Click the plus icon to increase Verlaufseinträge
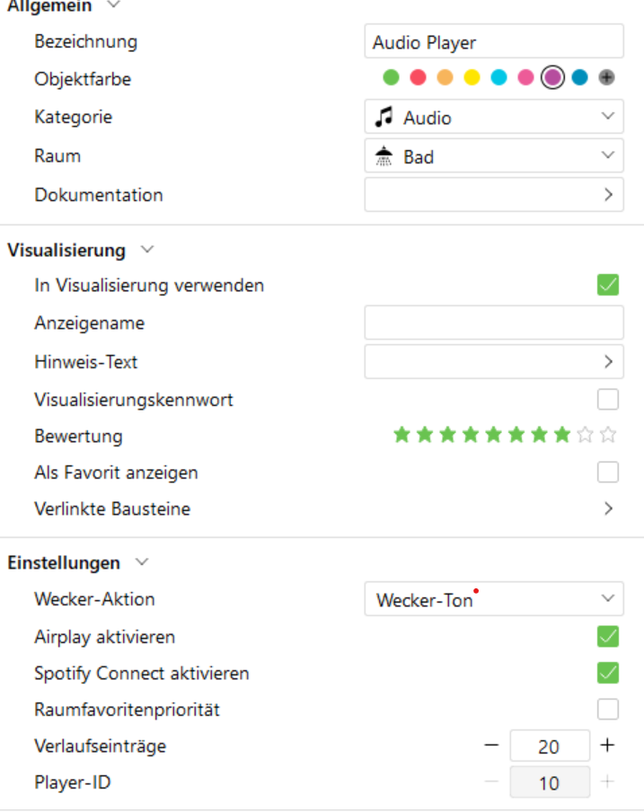Image resolution: width=644 pixels, height=812 pixels. 608,745
